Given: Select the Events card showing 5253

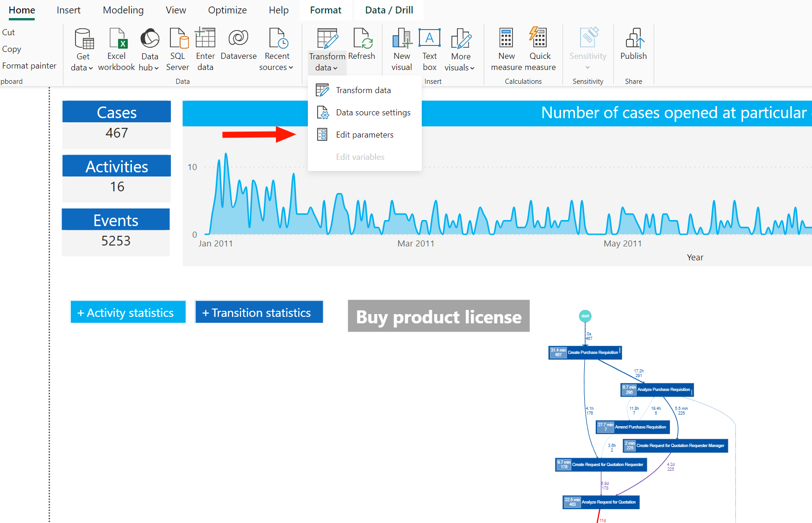Looking at the screenshot, I should tap(116, 232).
